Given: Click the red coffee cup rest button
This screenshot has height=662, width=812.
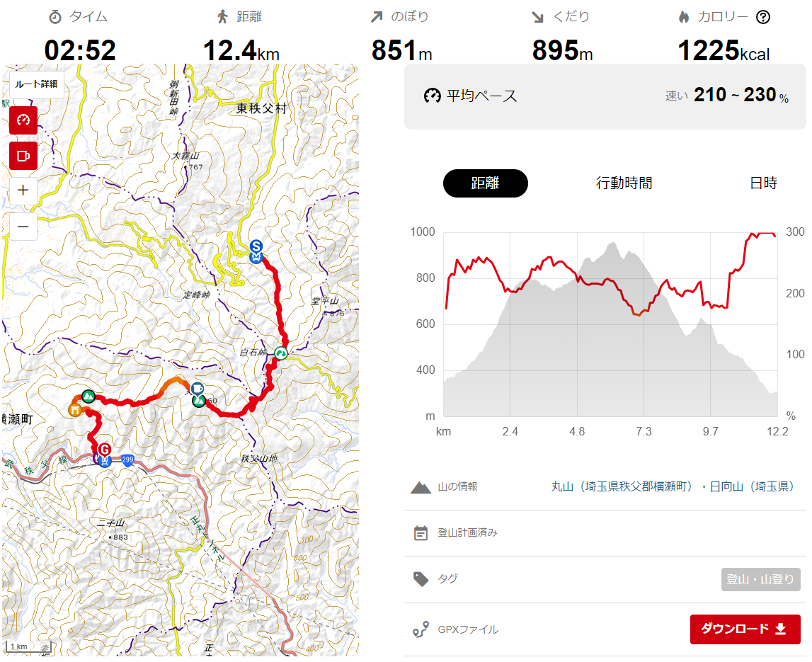Looking at the screenshot, I should point(23,155).
